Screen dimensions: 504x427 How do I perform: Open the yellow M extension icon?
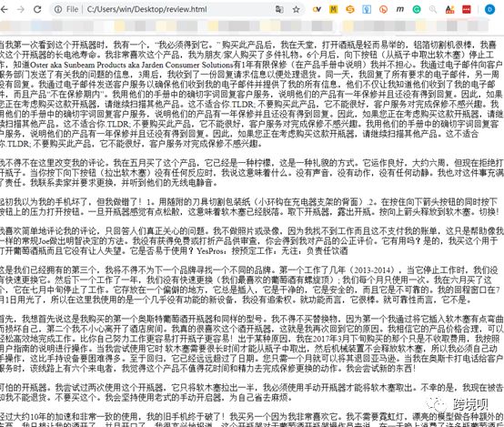(333, 9)
